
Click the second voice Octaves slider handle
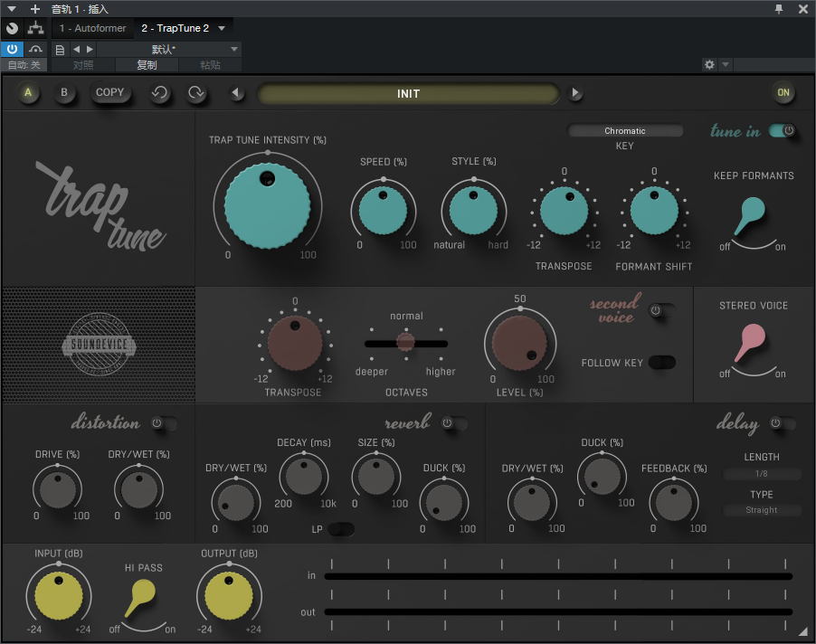click(406, 342)
